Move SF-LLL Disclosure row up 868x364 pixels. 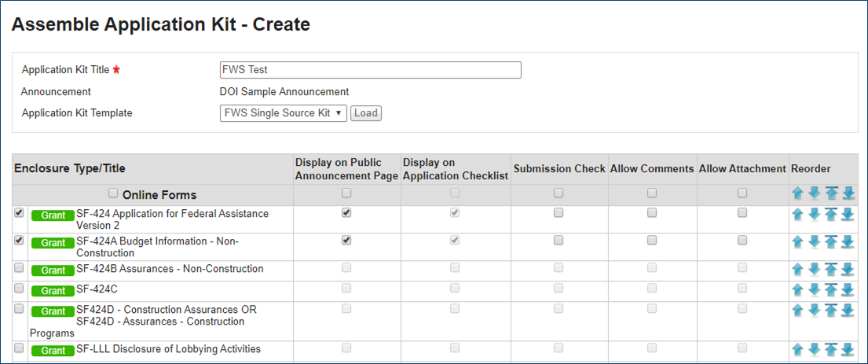click(797, 350)
